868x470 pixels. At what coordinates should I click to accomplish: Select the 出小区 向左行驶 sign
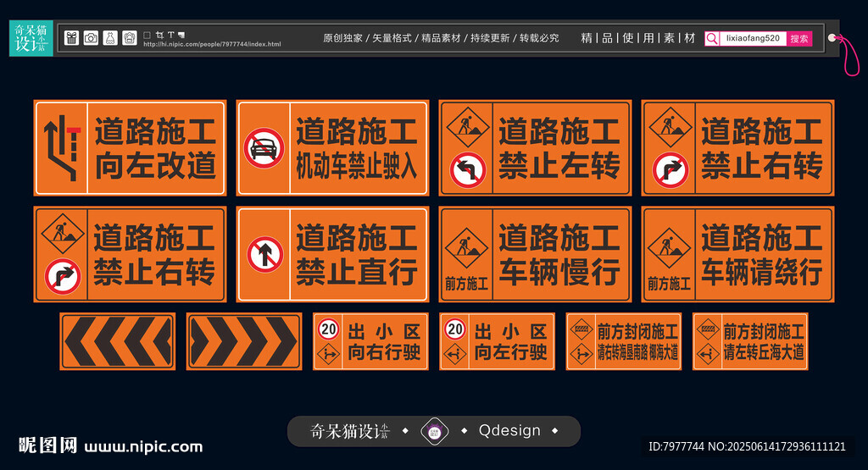click(x=497, y=341)
